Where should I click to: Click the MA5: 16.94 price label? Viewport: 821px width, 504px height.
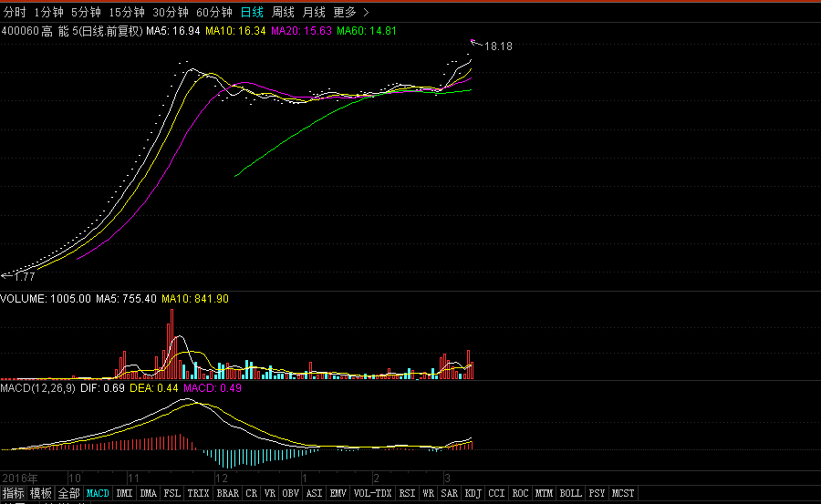click(x=172, y=31)
